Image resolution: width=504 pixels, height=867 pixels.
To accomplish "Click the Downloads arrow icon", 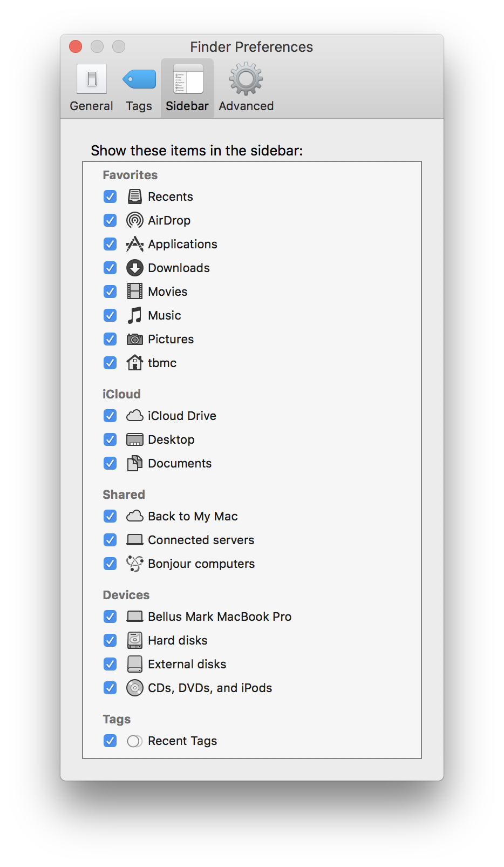I will pyautogui.click(x=134, y=268).
